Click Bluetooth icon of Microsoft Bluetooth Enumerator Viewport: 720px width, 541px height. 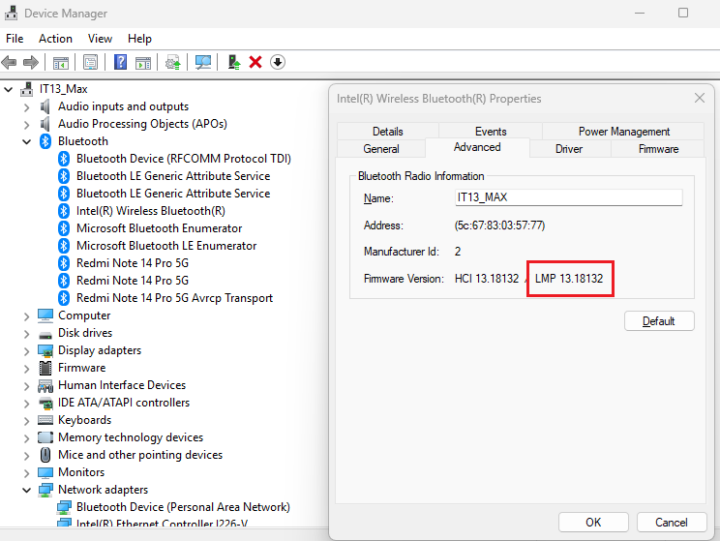pyautogui.click(x=64, y=229)
